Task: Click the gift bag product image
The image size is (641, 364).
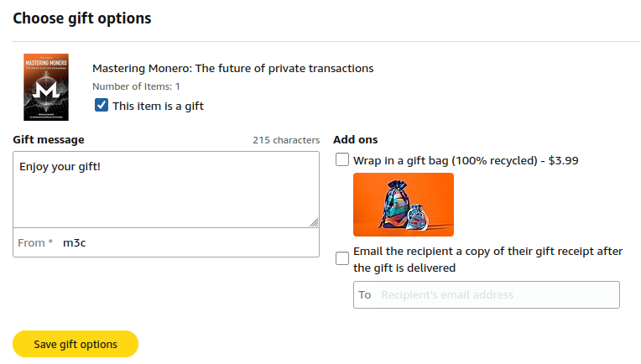Action: [x=404, y=205]
